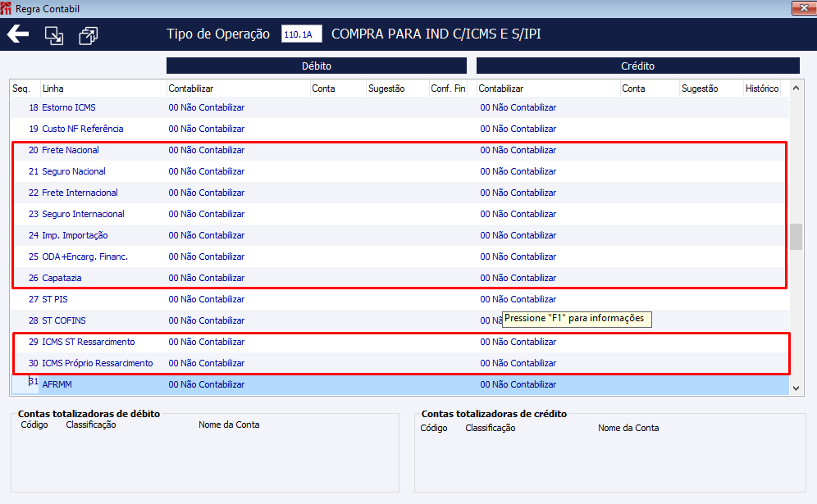Select row 31 AFRMM
The width and height of the screenshot is (817, 504).
pos(399,385)
